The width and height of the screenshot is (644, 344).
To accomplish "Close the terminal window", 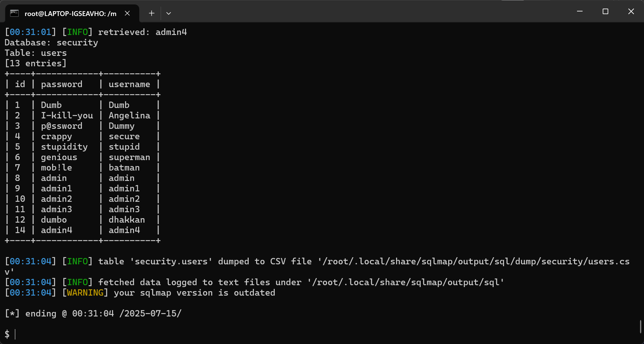I will [631, 12].
